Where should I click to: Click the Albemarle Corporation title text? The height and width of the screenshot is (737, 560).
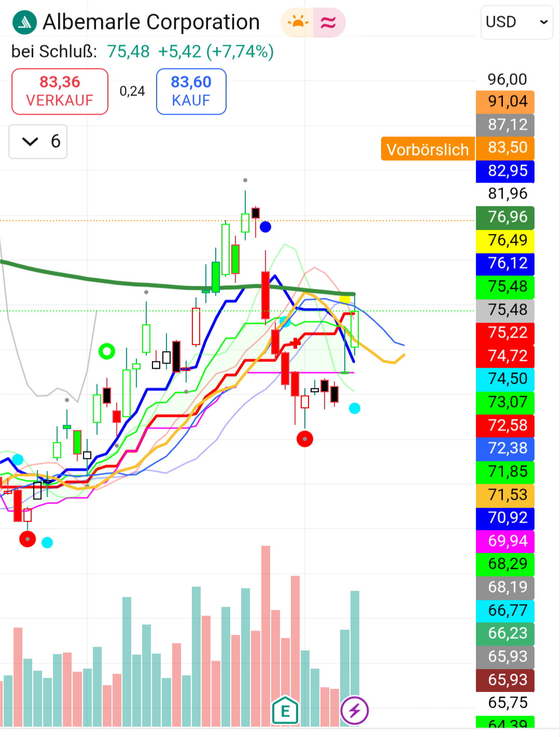coord(151,22)
